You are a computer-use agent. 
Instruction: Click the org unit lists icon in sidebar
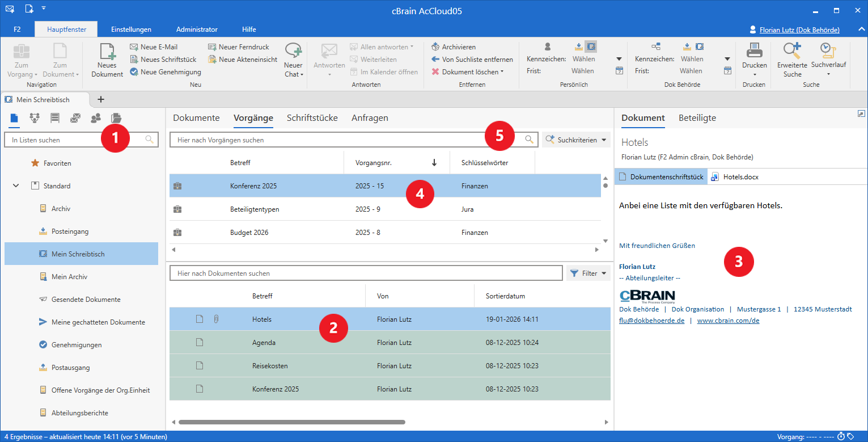click(x=35, y=118)
